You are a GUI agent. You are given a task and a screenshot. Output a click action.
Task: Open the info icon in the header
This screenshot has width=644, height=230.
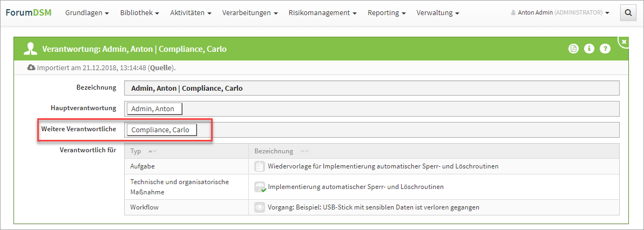point(589,49)
